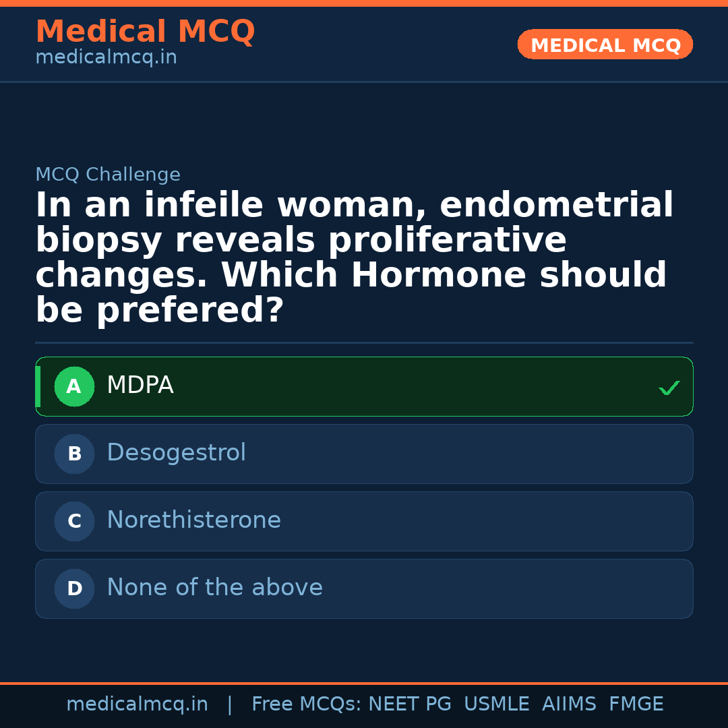Click the MCQ Challenge label

(x=108, y=175)
